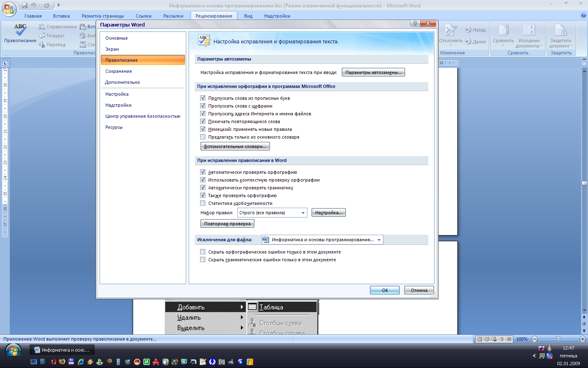
Task: Click the Перевод translate ribbon item
Action: [52, 45]
